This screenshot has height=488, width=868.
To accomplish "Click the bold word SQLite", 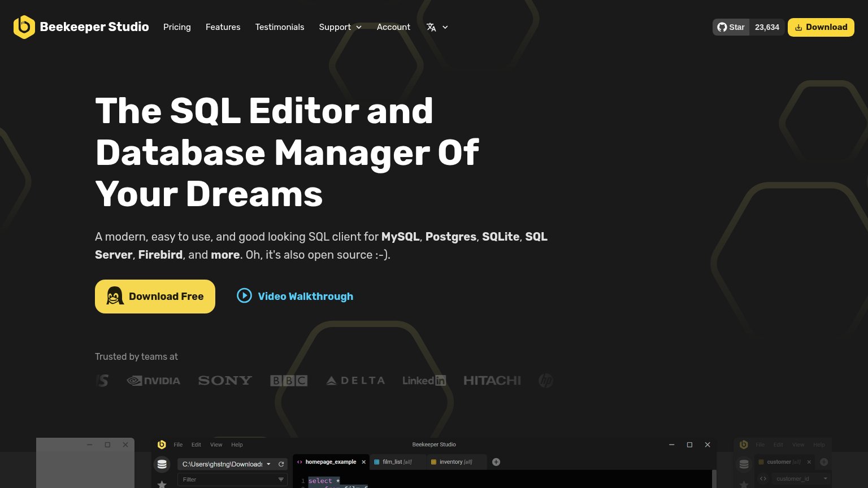I will 501,237.
